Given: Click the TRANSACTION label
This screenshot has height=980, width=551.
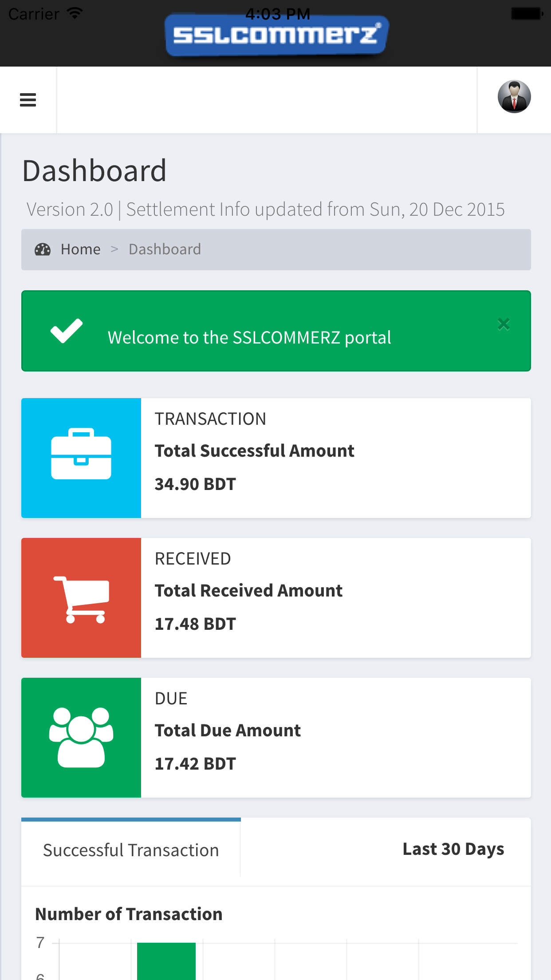Looking at the screenshot, I should tap(210, 419).
